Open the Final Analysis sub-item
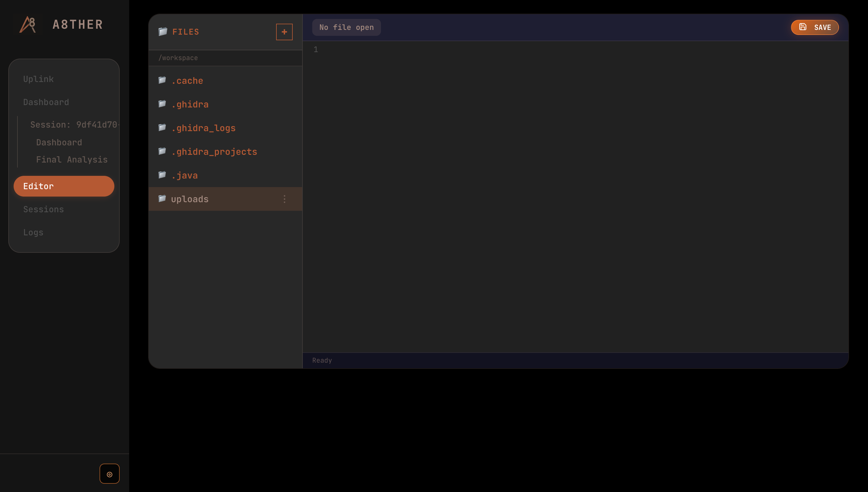The width and height of the screenshot is (868, 492). (x=72, y=160)
